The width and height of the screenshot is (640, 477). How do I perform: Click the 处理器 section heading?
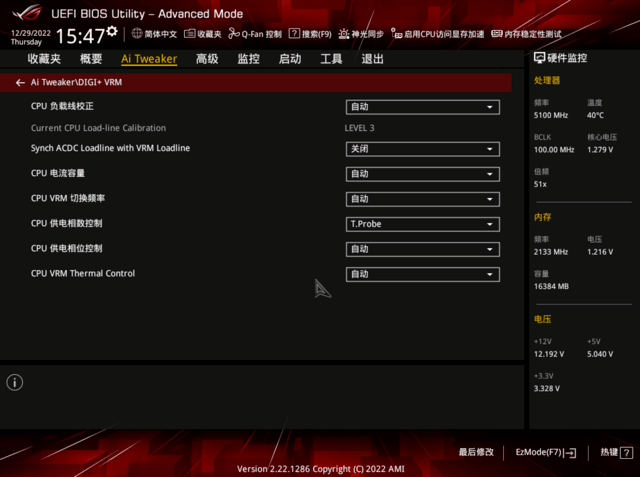[x=547, y=80]
